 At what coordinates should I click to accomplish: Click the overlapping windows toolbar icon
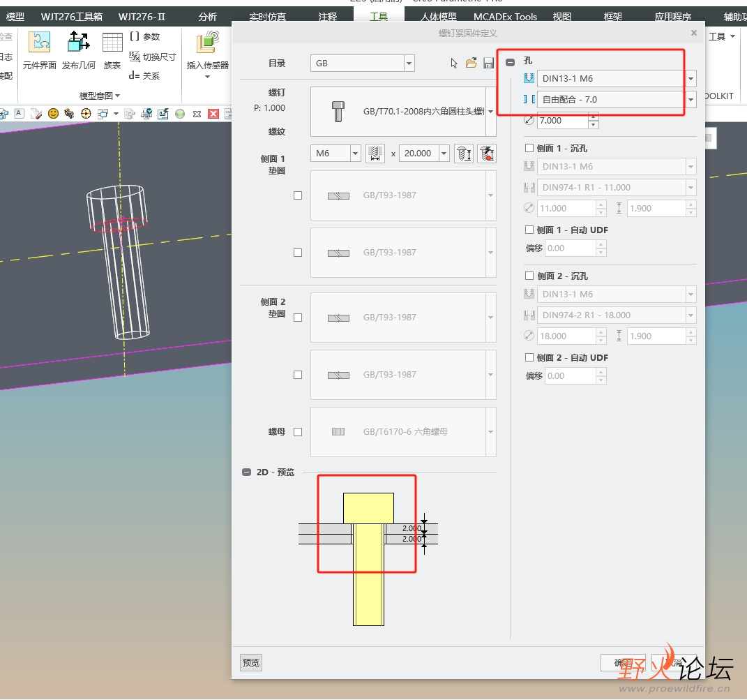click(103, 114)
